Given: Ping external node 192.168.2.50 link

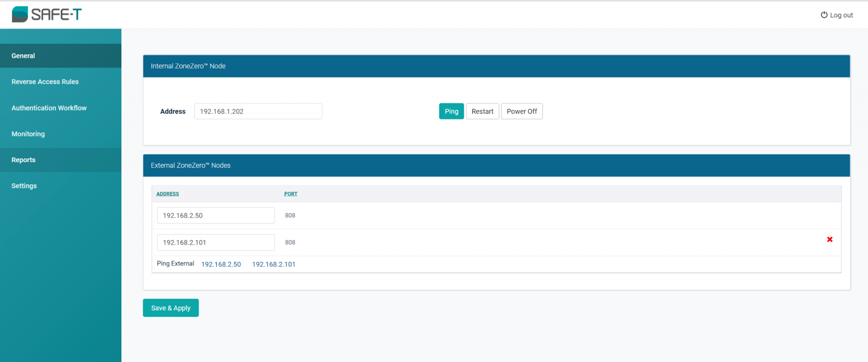Looking at the screenshot, I should [x=221, y=264].
